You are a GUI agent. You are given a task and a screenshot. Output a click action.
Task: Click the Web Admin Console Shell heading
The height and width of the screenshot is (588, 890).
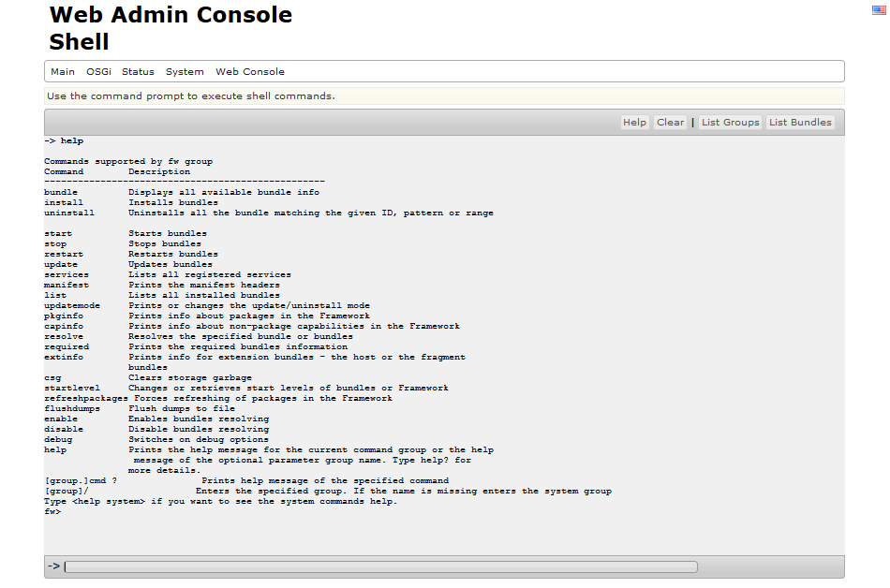171,28
